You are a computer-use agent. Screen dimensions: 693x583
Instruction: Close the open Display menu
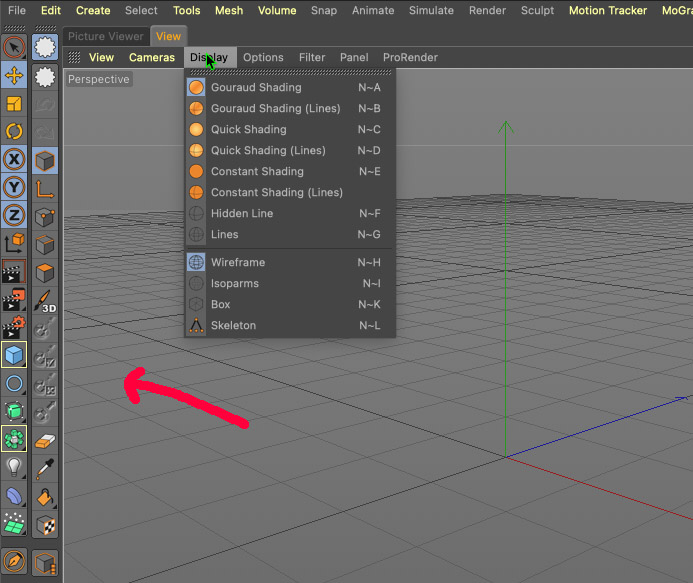tap(209, 57)
